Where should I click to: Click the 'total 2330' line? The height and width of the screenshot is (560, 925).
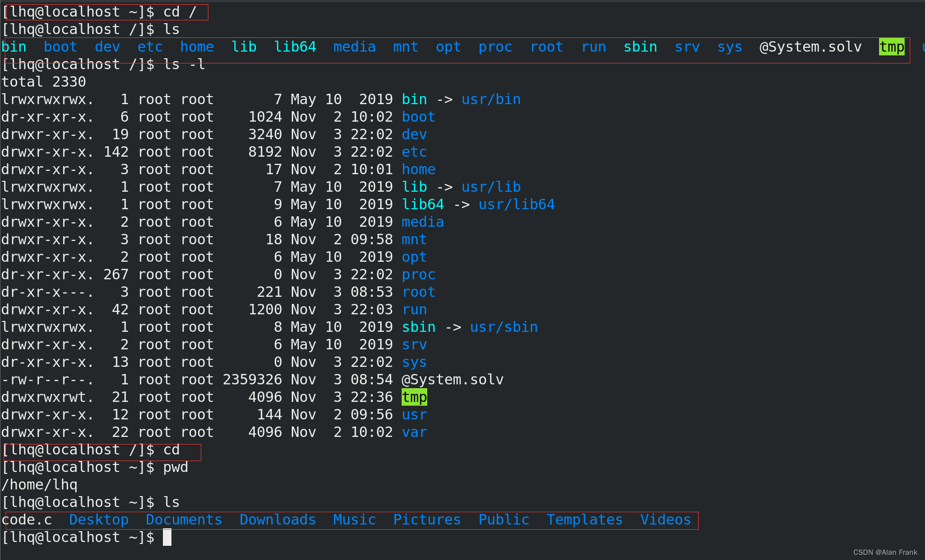coord(44,82)
